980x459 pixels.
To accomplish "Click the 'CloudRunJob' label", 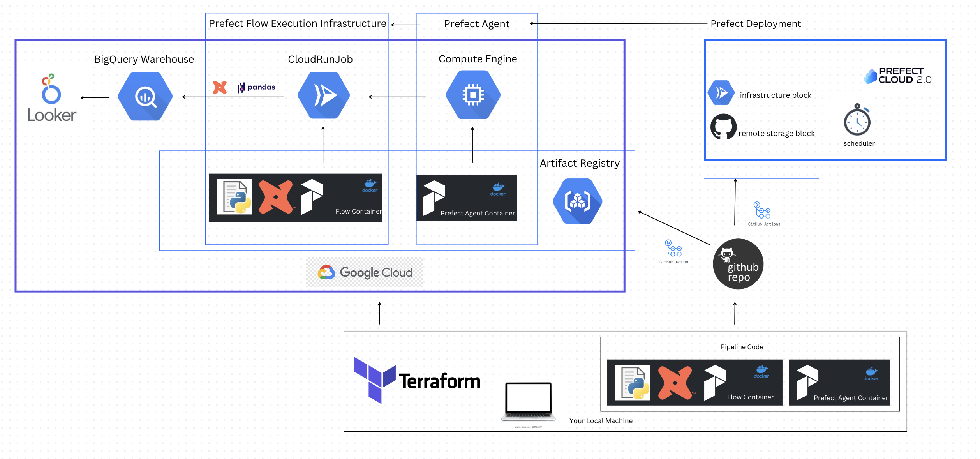I will [x=320, y=59].
